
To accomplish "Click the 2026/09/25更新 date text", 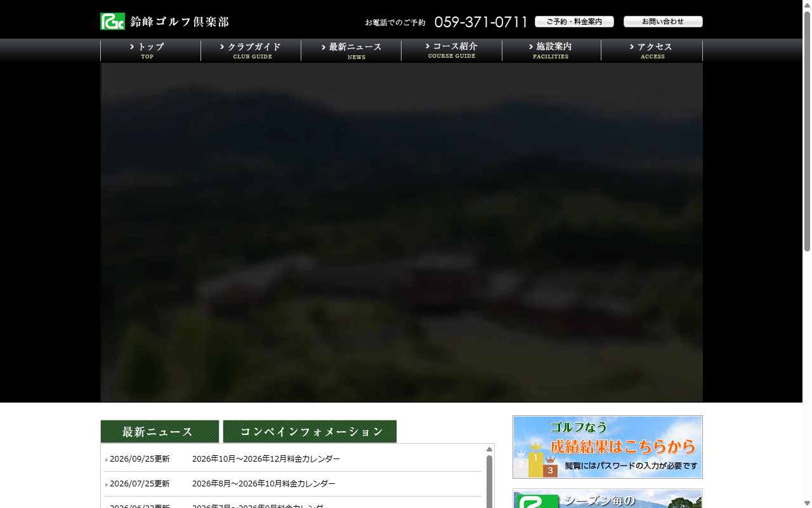I will click(x=140, y=459).
